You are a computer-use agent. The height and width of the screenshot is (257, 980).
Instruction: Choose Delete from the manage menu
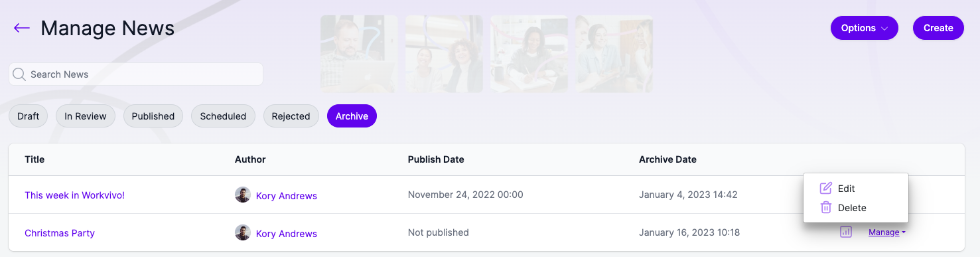point(852,208)
